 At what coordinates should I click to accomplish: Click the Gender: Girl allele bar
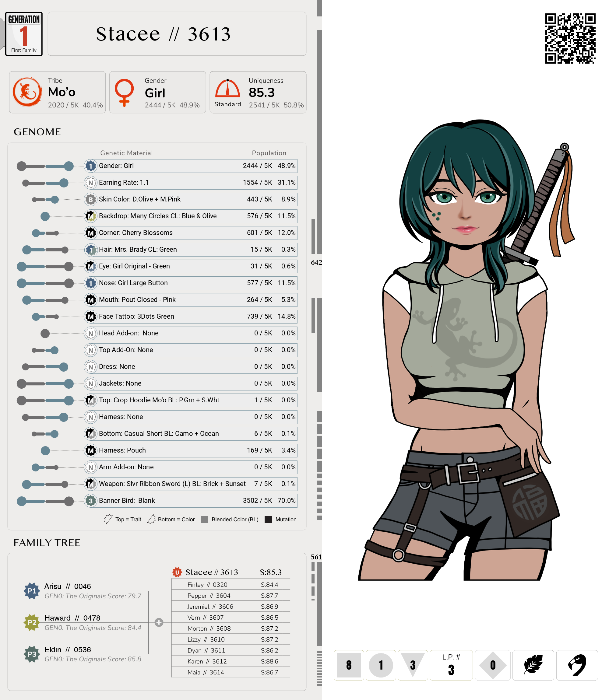click(45, 166)
